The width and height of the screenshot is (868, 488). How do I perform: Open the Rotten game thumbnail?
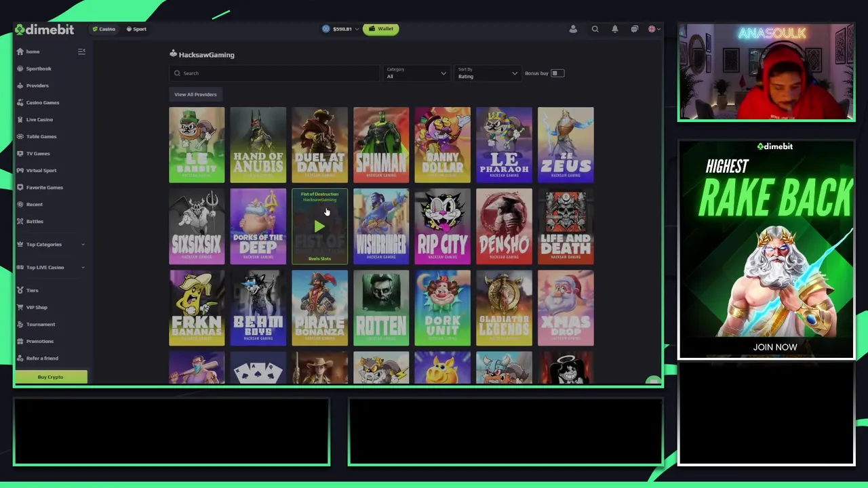point(381,308)
